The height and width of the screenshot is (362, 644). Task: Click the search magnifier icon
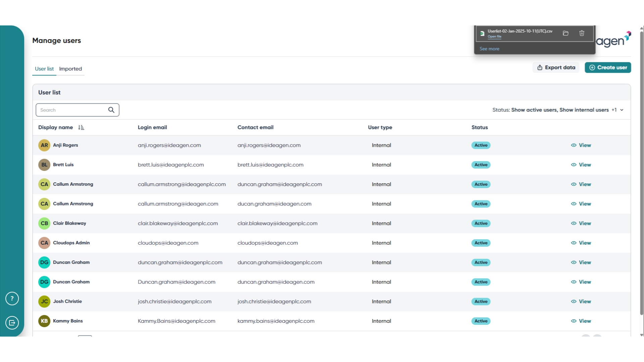pyautogui.click(x=111, y=110)
